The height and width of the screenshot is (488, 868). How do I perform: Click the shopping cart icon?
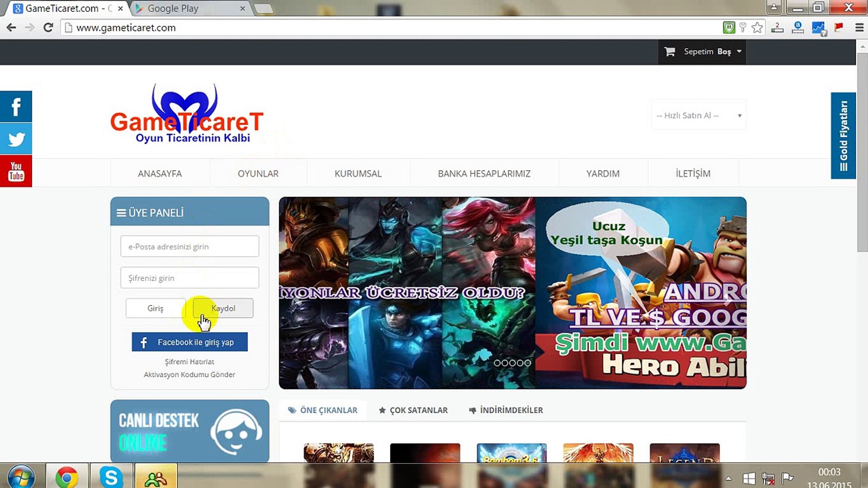[670, 52]
